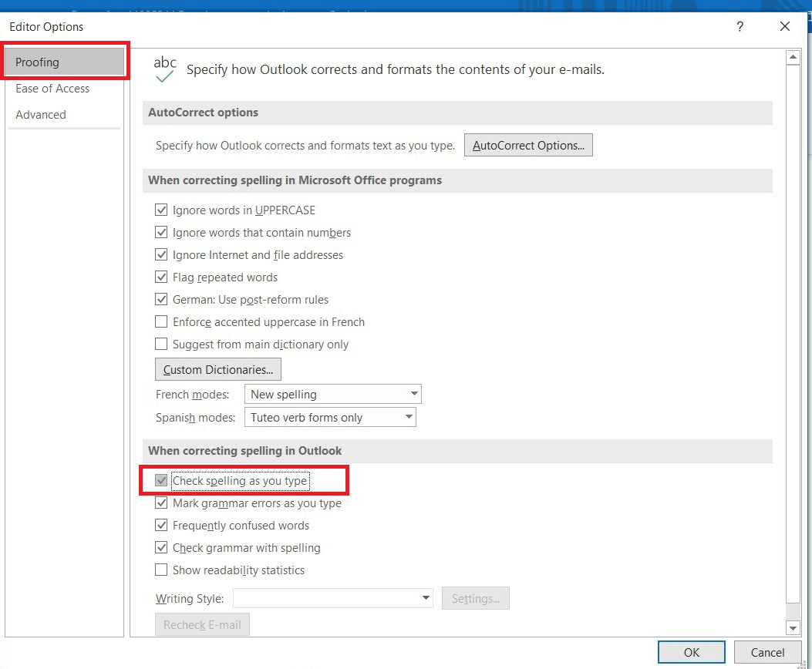Open the Custom Dictionaries dialog
812x669 pixels.
(x=217, y=369)
